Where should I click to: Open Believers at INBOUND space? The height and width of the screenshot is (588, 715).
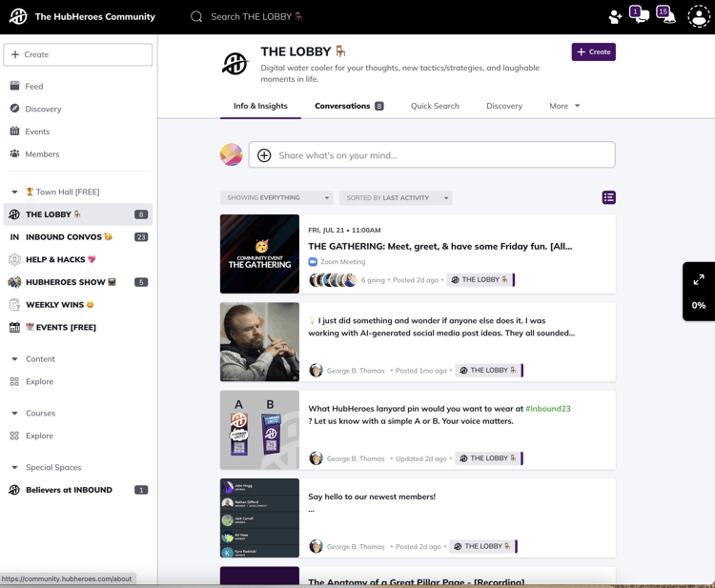(x=77, y=490)
